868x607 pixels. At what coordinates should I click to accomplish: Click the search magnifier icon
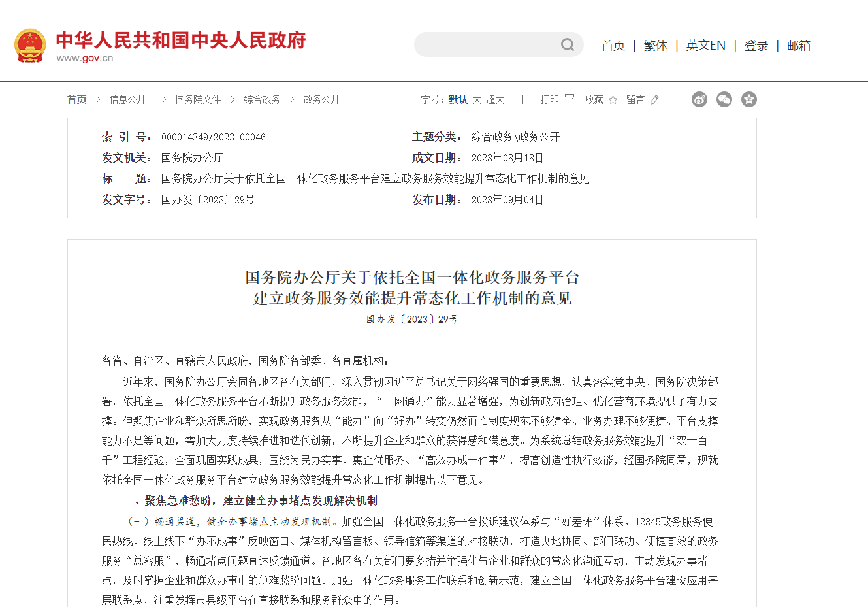tap(568, 44)
